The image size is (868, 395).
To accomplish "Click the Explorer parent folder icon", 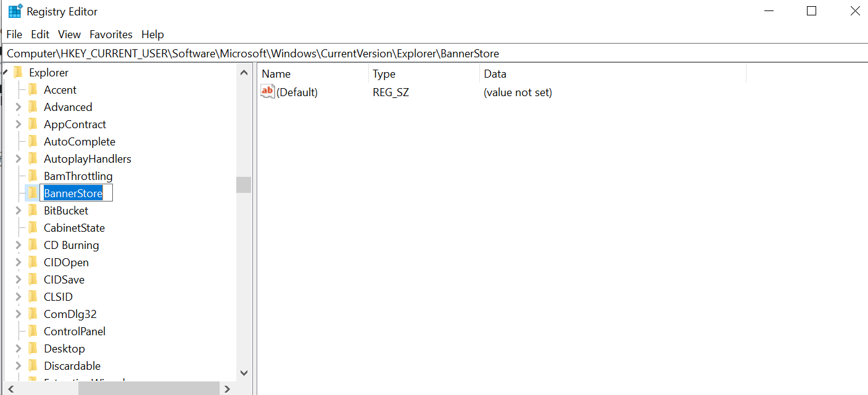I will (x=19, y=73).
